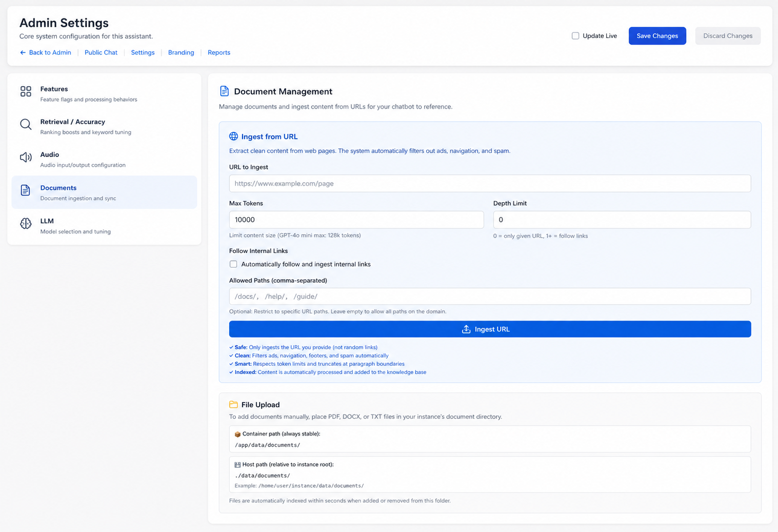
Task: Click Save Changes button
Action: 657,36
